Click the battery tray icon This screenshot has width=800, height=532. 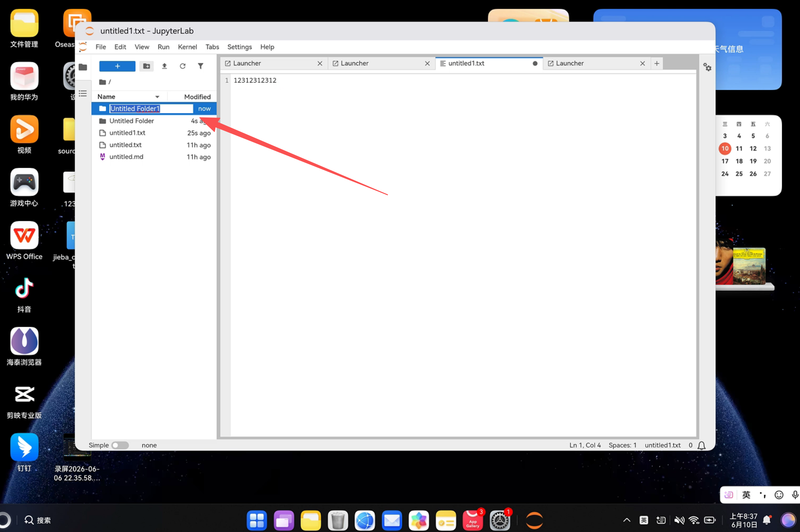[710, 520]
